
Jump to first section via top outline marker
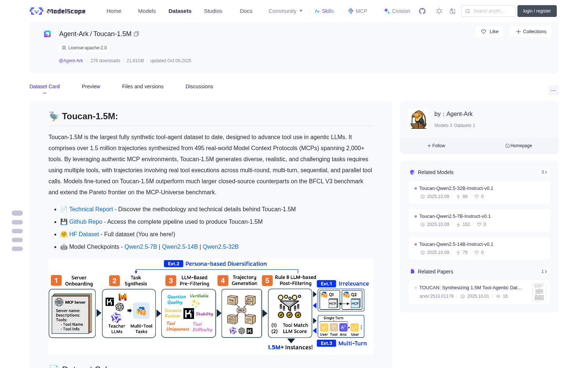[17, 213]
